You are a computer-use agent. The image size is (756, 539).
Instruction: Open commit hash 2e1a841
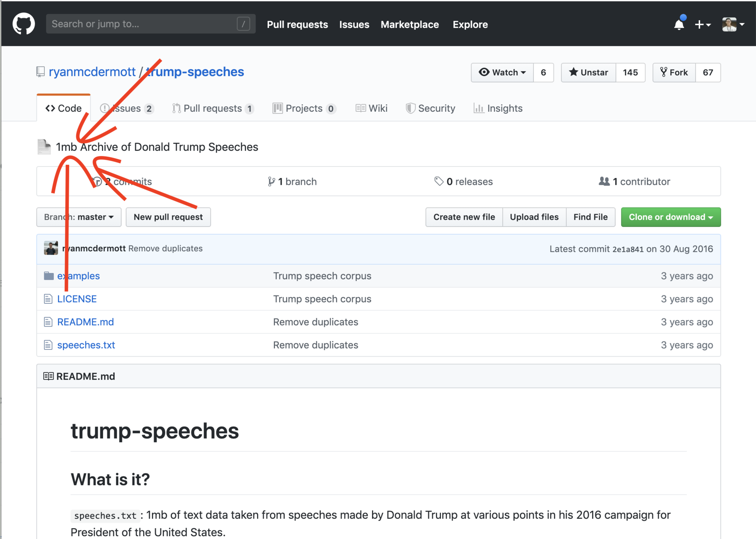tap(628, 249)
